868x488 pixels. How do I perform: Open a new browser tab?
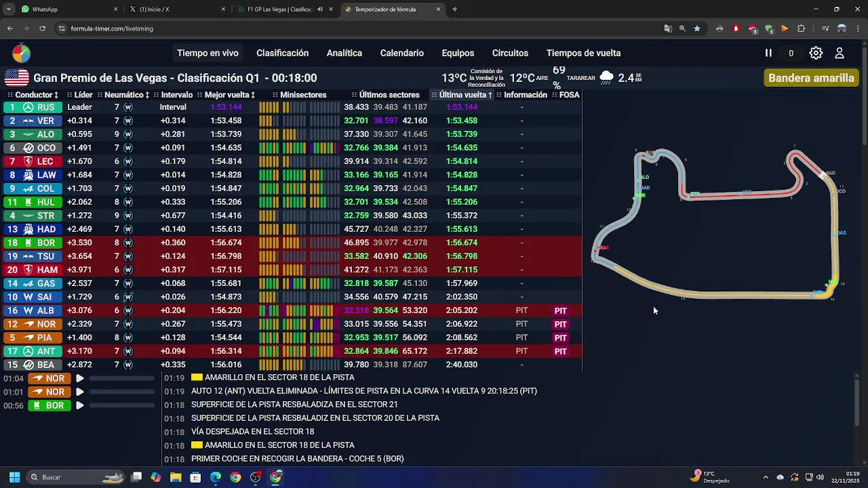click(x=454, y=9)
